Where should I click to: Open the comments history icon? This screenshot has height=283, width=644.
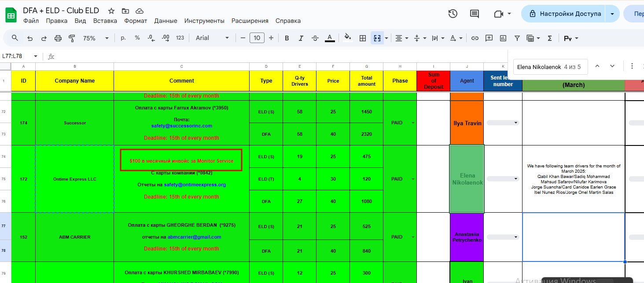pyautogui.click(x=475, y=14)
